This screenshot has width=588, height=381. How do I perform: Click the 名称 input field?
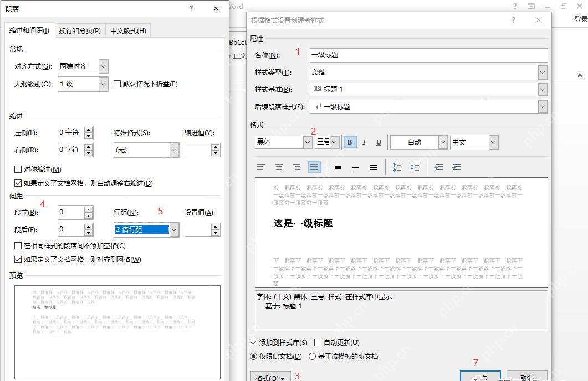pos(428,55)
